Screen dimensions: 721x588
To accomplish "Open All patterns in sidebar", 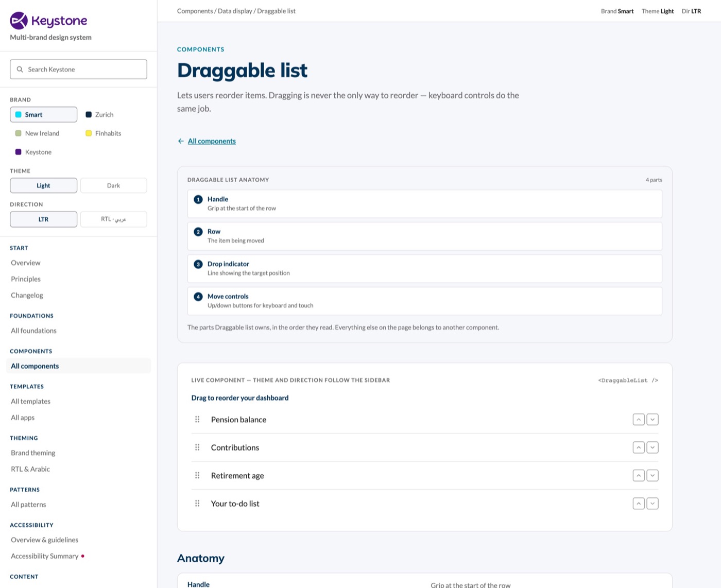I will coord(28,505).
